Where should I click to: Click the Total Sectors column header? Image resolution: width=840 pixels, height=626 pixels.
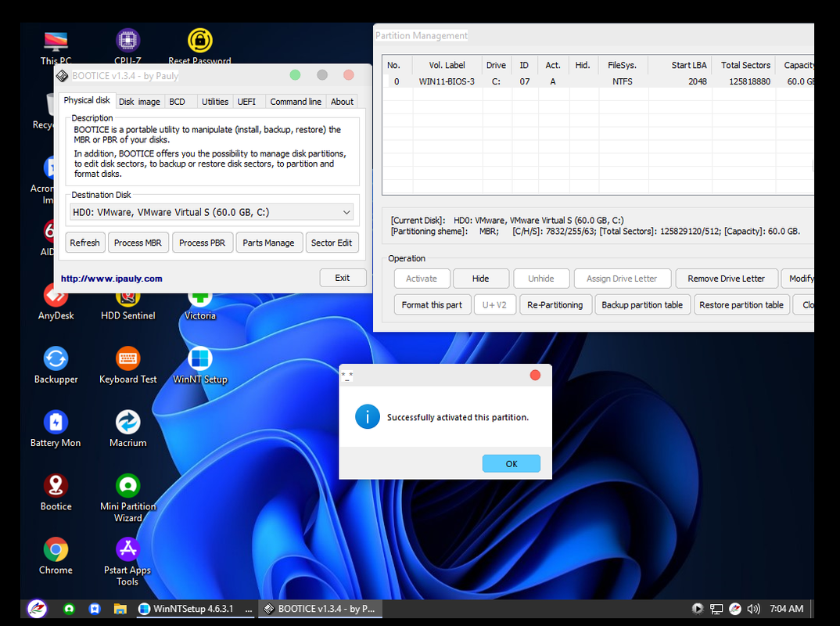click(744, 65)
